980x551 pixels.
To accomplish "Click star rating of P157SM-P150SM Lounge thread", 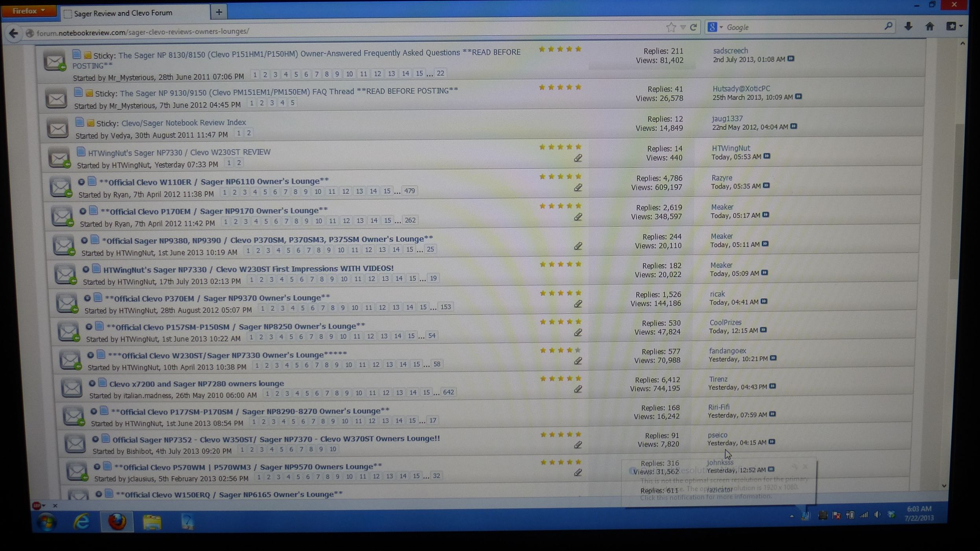I will click(x=560, y=322).
